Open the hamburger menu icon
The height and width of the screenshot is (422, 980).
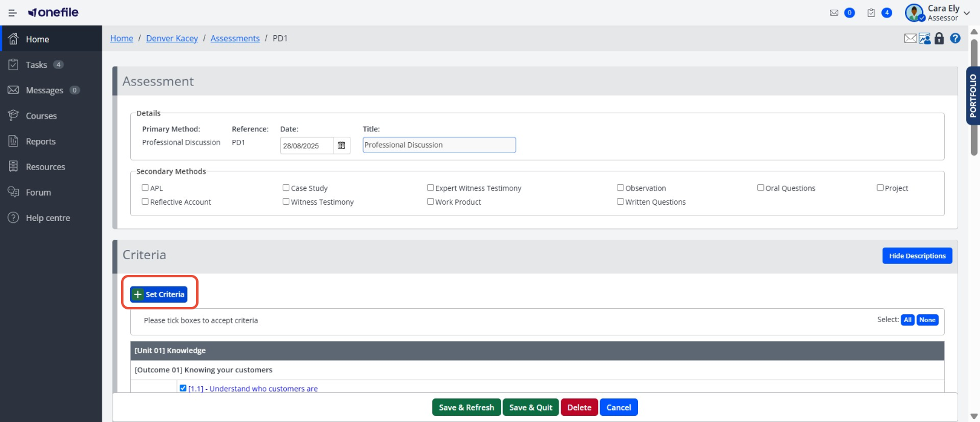click(12, 13)
